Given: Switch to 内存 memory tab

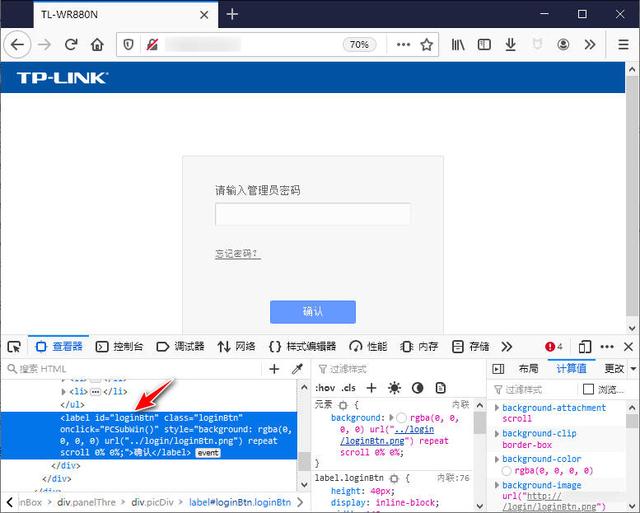Looking at the screenshot, I should (x=420, y=347).
